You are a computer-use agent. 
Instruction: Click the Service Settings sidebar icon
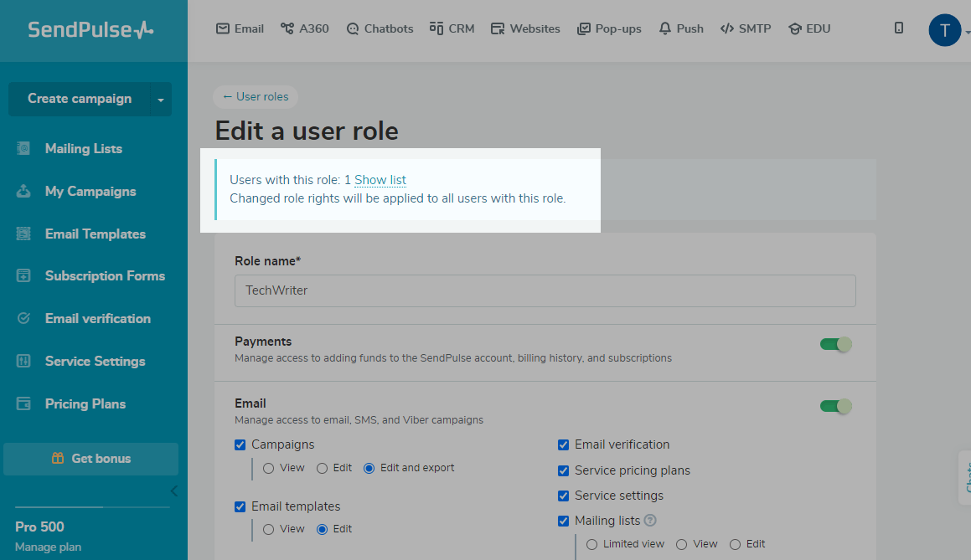click(23, 362)
